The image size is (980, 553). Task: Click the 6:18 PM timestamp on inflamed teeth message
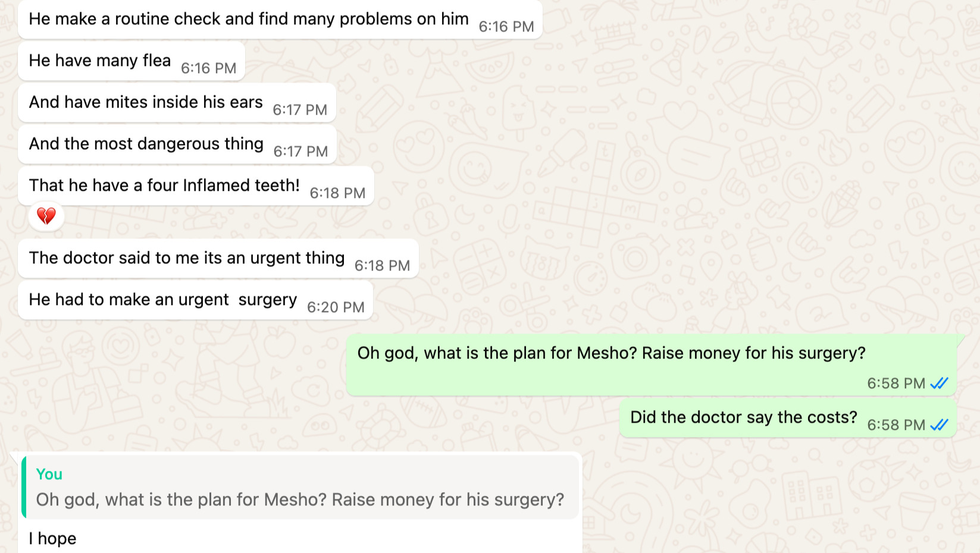[337, 193]
